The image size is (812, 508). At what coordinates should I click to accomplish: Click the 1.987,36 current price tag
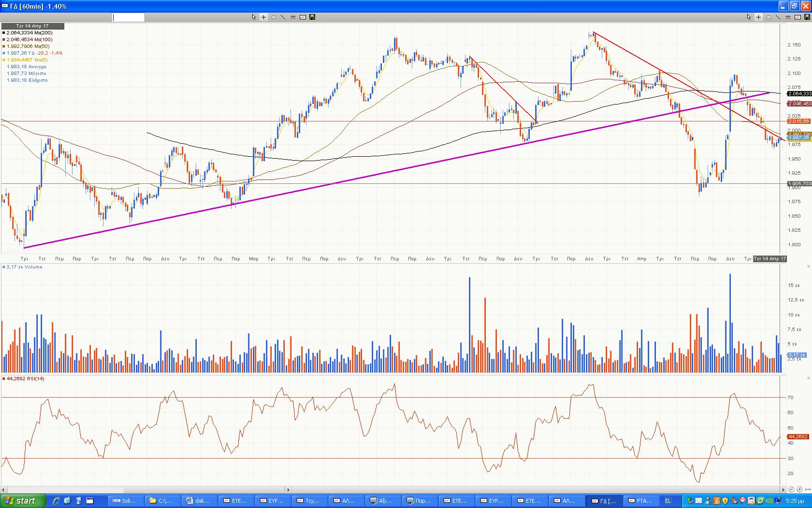798,138
